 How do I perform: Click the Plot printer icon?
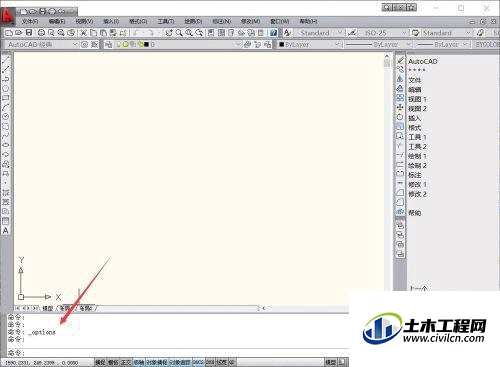tap(41, 33)
